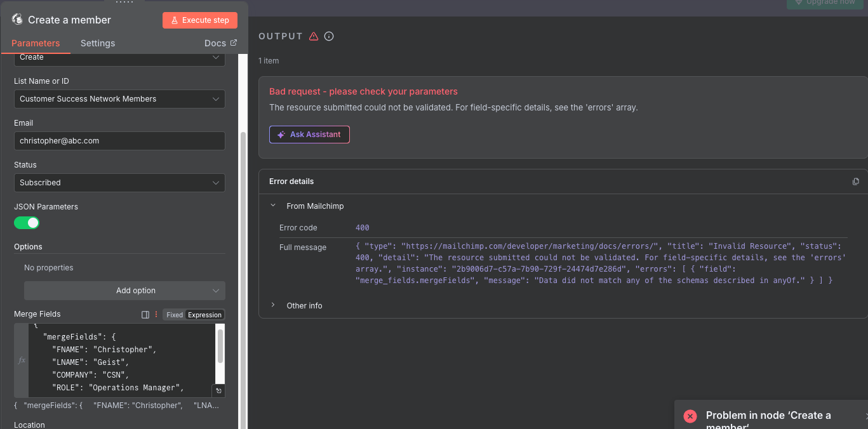Viewport: 868px width, 429px height.
Task: Select Expression mode for Merge Fields
Action: pos(204,315)
